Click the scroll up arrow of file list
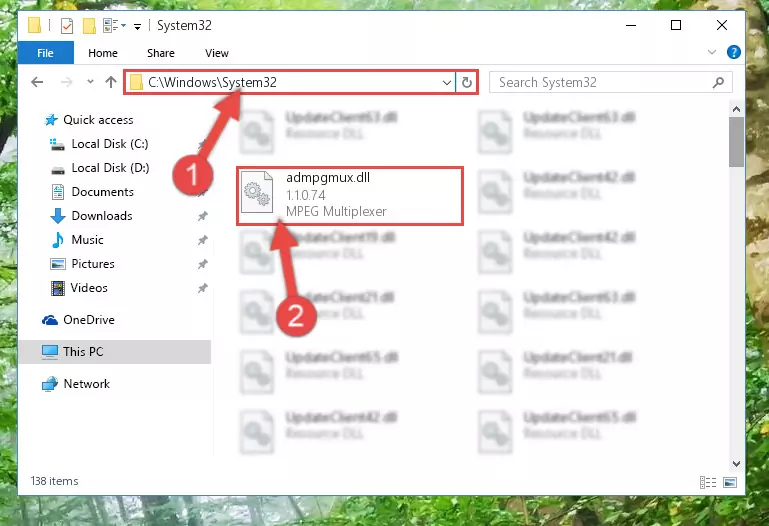The image size is (769, 526). [736, 109]
